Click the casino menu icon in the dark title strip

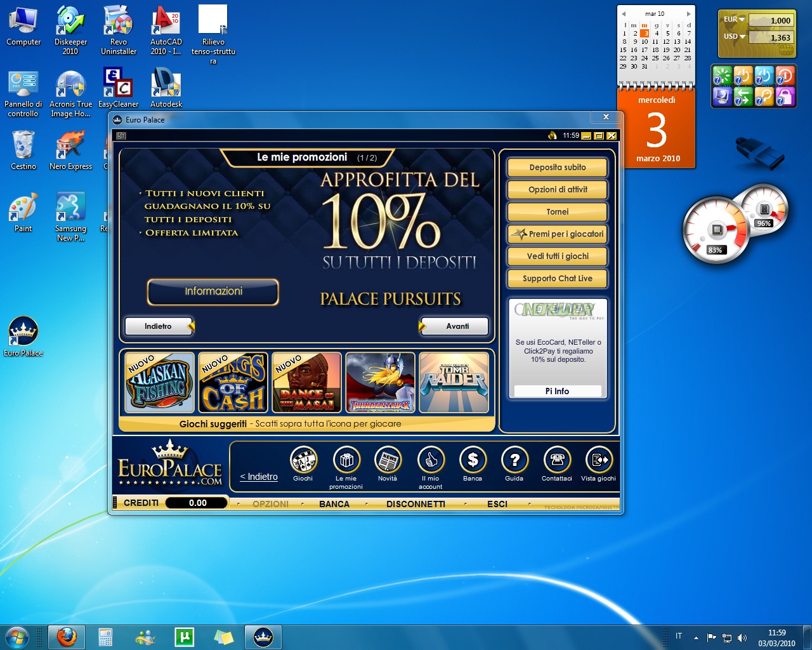121,136
